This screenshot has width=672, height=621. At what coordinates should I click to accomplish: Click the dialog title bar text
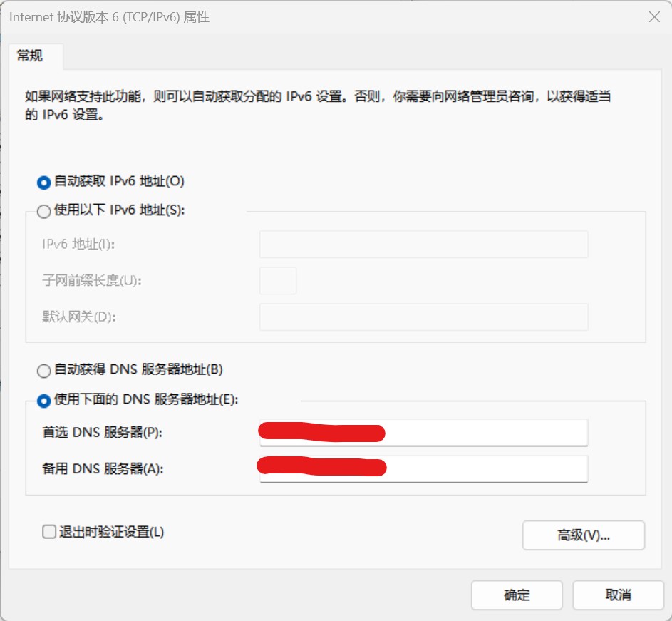point(109,17)
